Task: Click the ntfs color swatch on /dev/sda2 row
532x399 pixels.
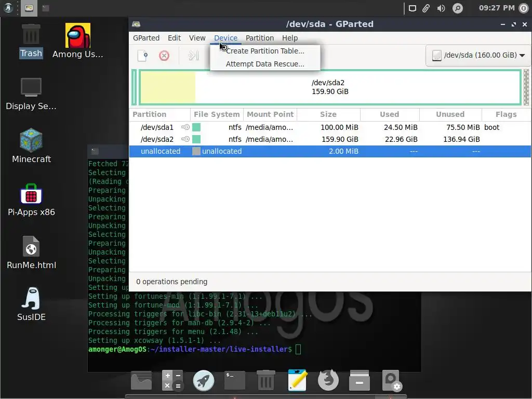Action: (x=196, y=139)
